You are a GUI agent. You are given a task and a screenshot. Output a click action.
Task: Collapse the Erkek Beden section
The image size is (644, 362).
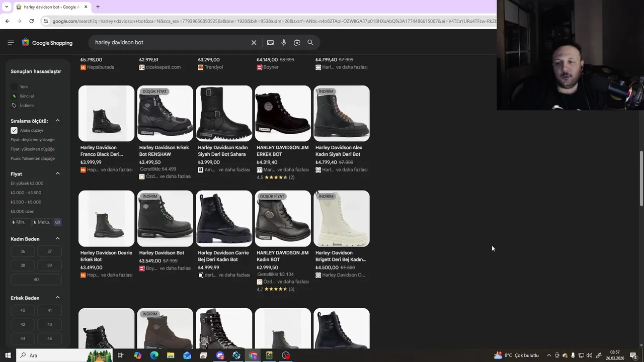pos(57,298)
